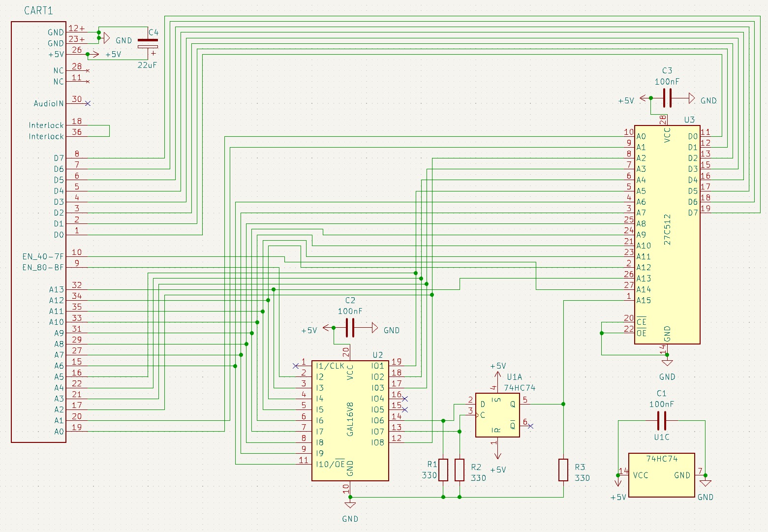Select the GND symbol below U3 EPROM

[667, 363]
